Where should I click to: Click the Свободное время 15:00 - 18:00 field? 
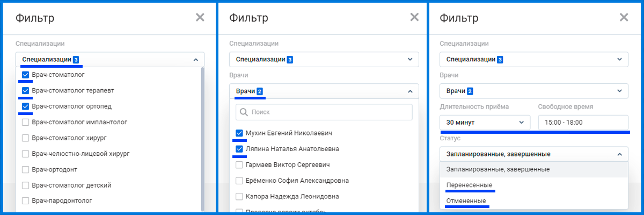coord(583,123)
